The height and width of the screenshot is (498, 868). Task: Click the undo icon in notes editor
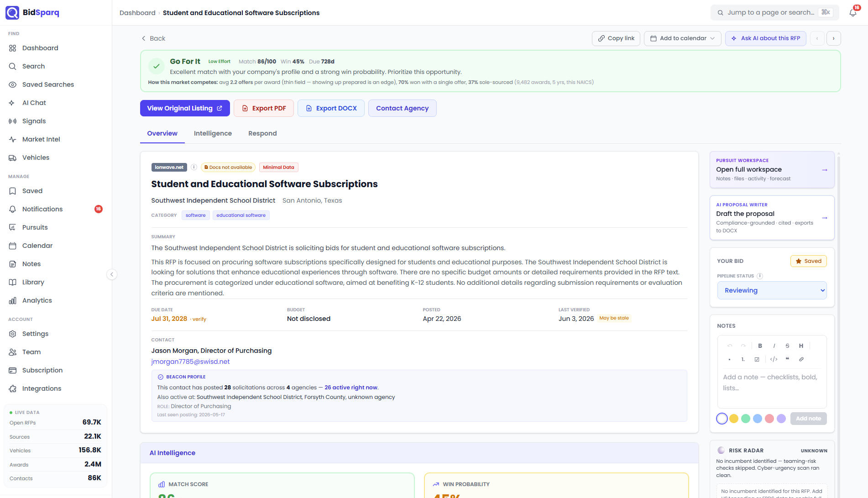(x=730, y=346)
